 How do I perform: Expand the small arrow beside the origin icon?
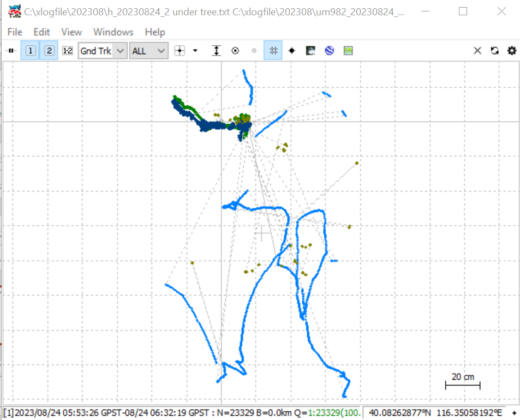(x=195, y=51)
